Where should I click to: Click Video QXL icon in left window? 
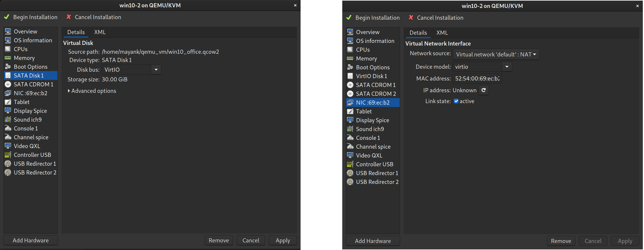click(x=8, y=146)
